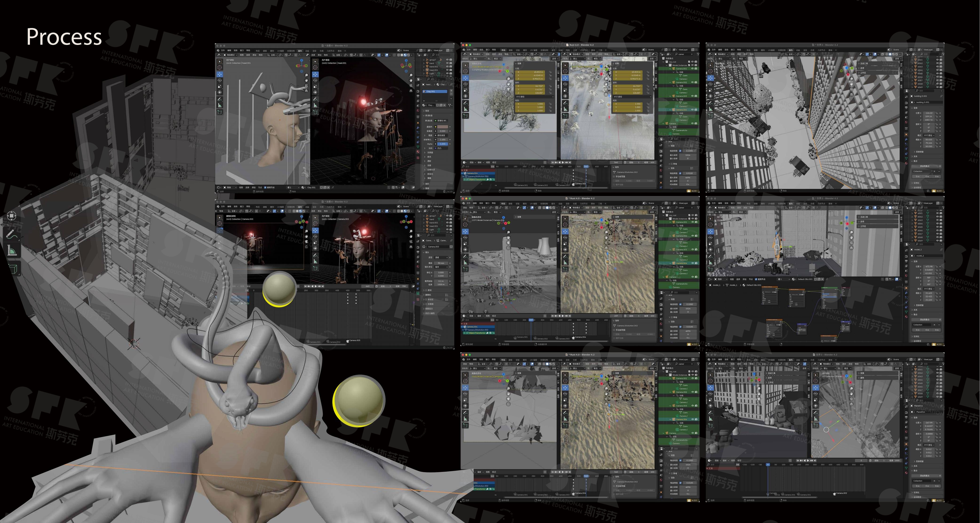Click 添加到集合 button in model_1 properties
980x523 pixels.
925,320
